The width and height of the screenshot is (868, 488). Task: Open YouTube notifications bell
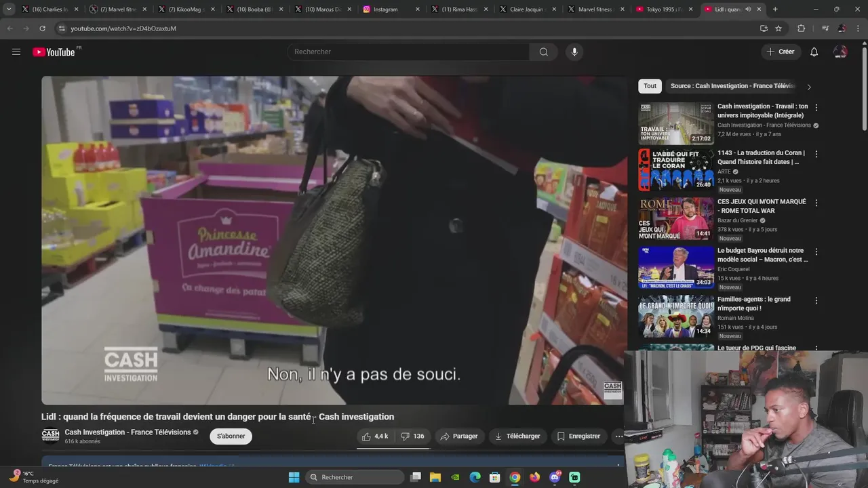click(x=814, y=52)
